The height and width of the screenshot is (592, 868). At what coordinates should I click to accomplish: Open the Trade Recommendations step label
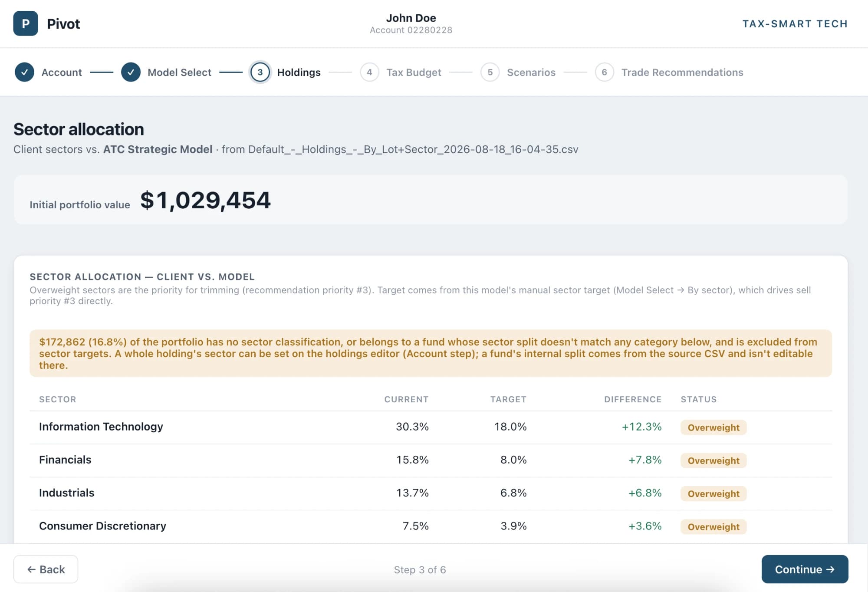(682, 72)
